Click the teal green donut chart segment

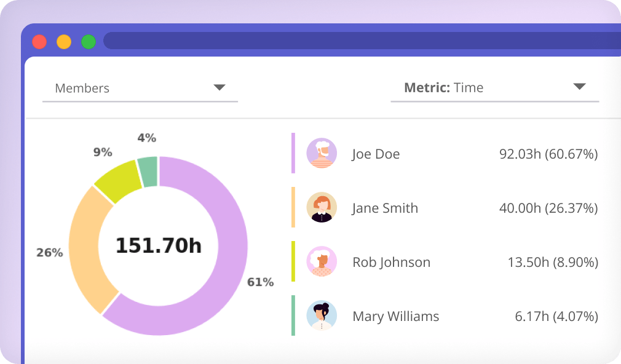pos(148,171)
